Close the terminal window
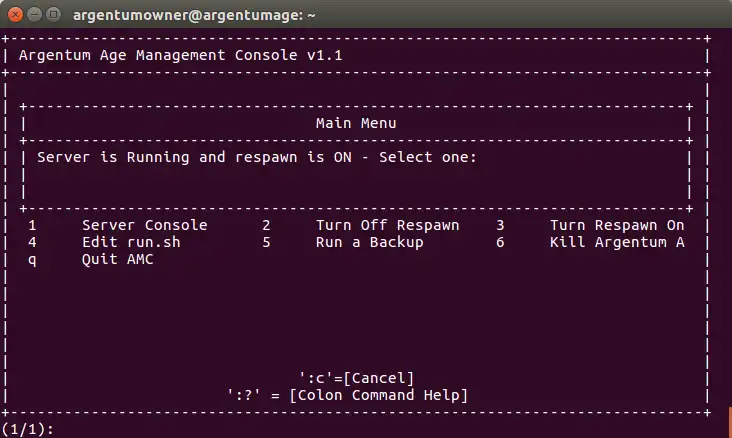Screen dimensions: 732x438 point(14,15)
